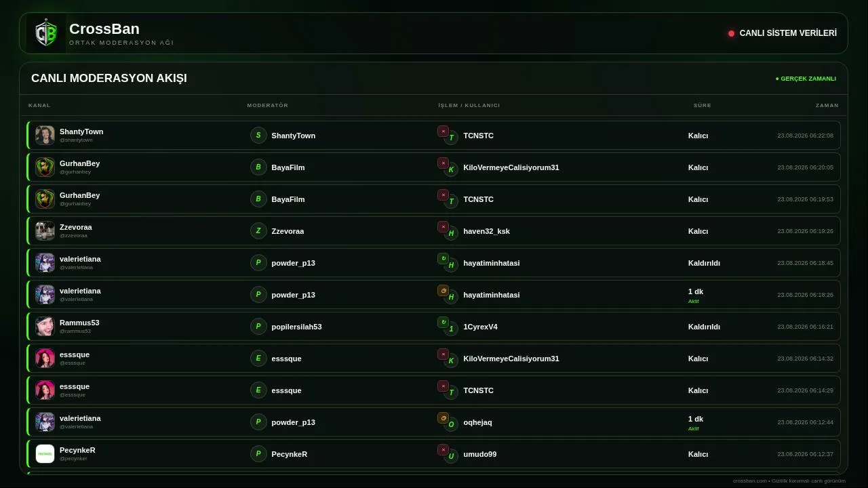Screen dimensions: 868x488
Task: Click the crossban.com footer link
Action: coord(750,481)
